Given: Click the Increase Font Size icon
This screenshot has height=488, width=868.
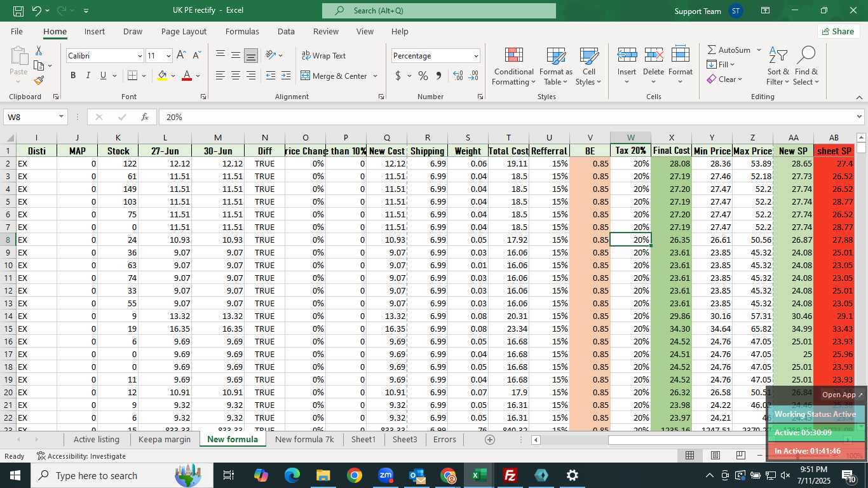Looking at the screenshot, I should 182,56.
